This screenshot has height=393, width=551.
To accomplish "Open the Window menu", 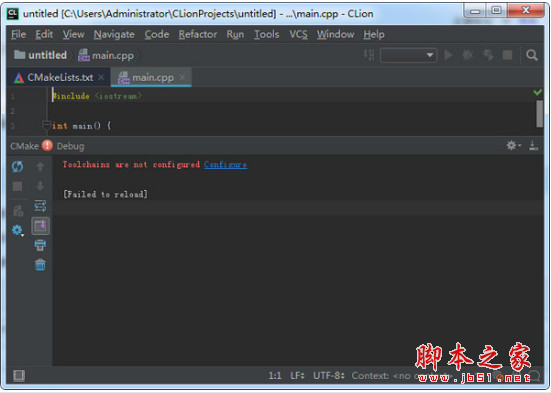I will (x=336, y=34).
